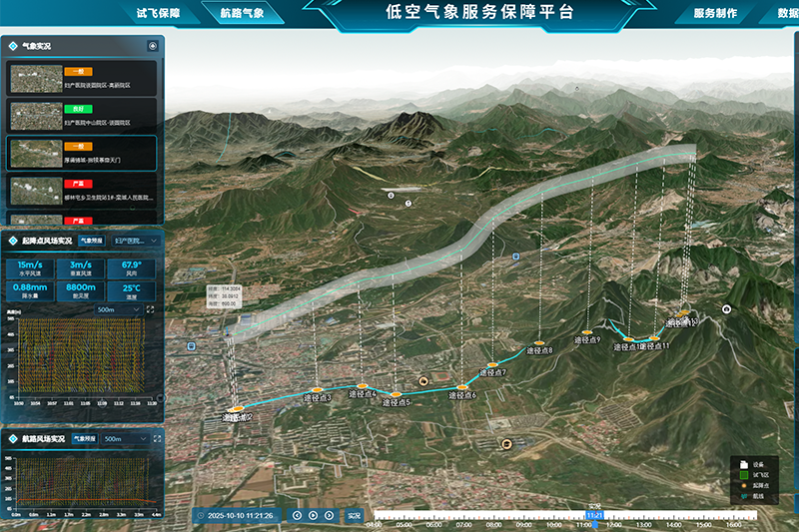Click the 实况 button beside playback controls

tap(355, 515)
